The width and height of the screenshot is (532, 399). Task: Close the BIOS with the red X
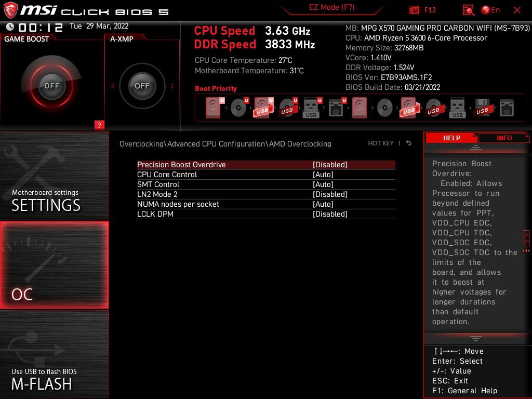pos(517,10)
